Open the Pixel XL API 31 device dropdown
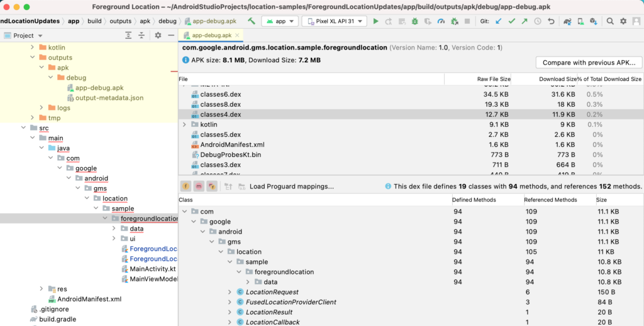 [335, 21]
